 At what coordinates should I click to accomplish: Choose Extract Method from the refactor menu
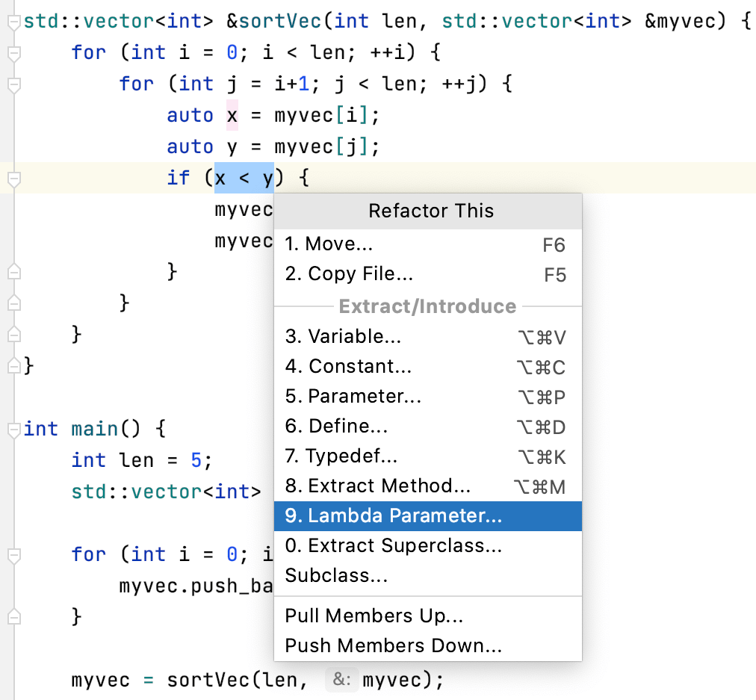(377, 486)
